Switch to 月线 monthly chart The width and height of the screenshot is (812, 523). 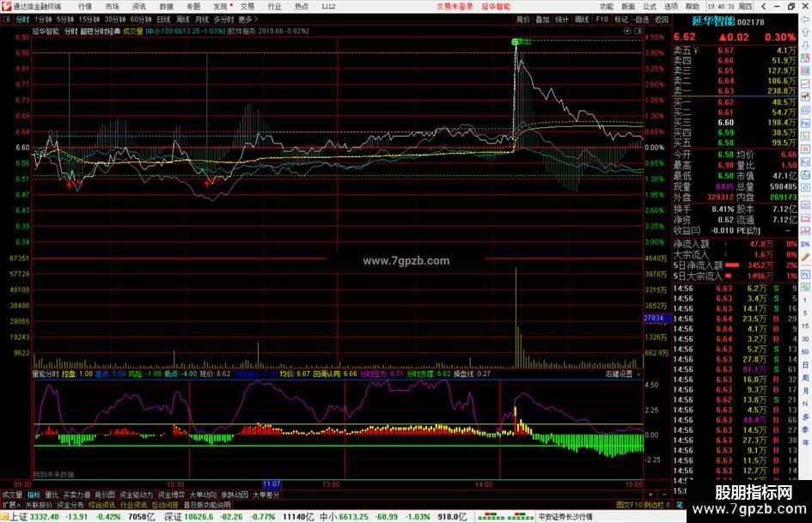pyautogui.click(x=202, y=19)
